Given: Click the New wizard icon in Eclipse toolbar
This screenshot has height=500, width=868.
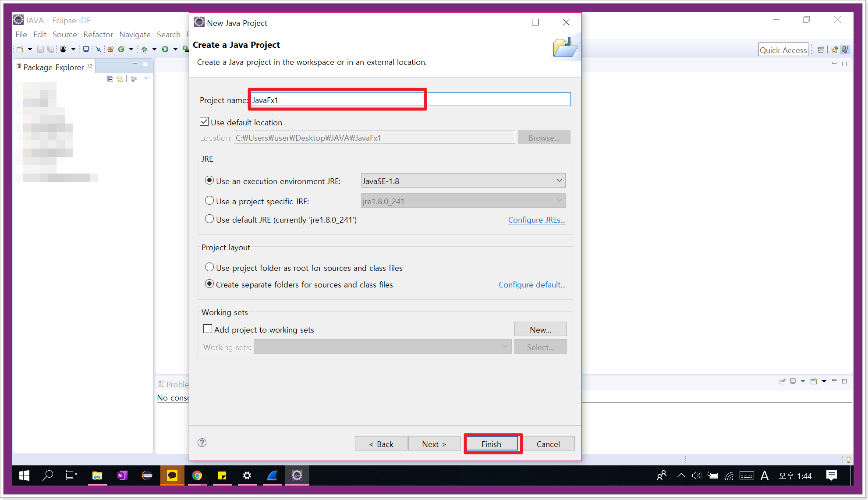Looking at the screenshot, I should tap(20, 49).
